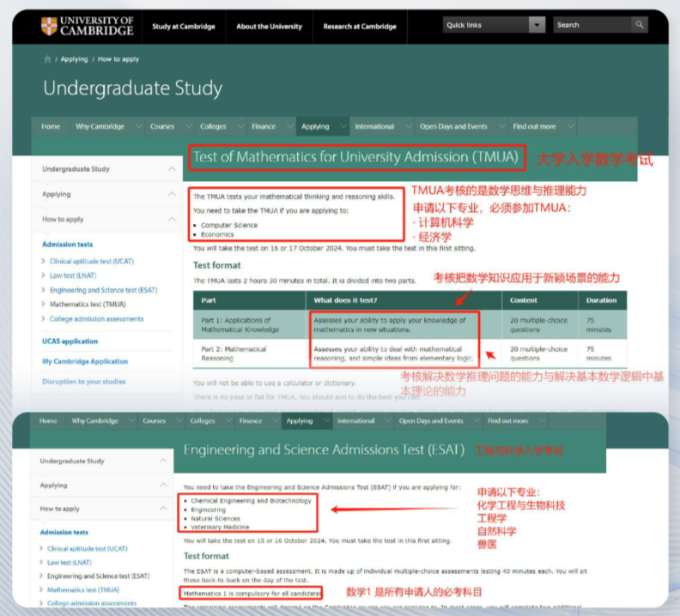This screenshot has height=616, width=680.
Task: Open Disruption to your studies link
Action: click(83, 382)
